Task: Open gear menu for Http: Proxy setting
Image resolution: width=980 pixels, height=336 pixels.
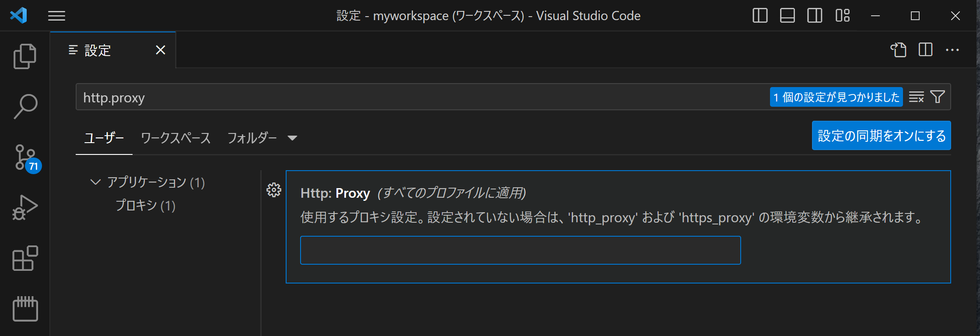Action: (x=274, y=190)
